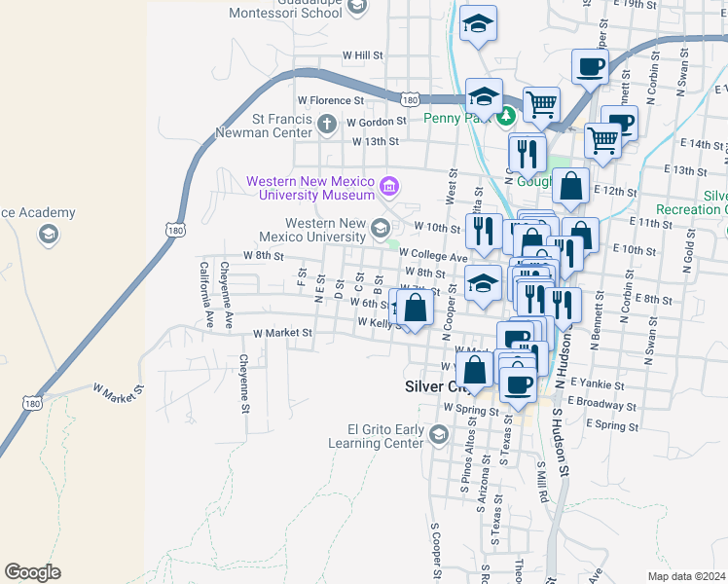Click the Guadalupe Montessori School pin icon
The height and width of the screenshot is (584, 728).
click(x=357, y=8)
